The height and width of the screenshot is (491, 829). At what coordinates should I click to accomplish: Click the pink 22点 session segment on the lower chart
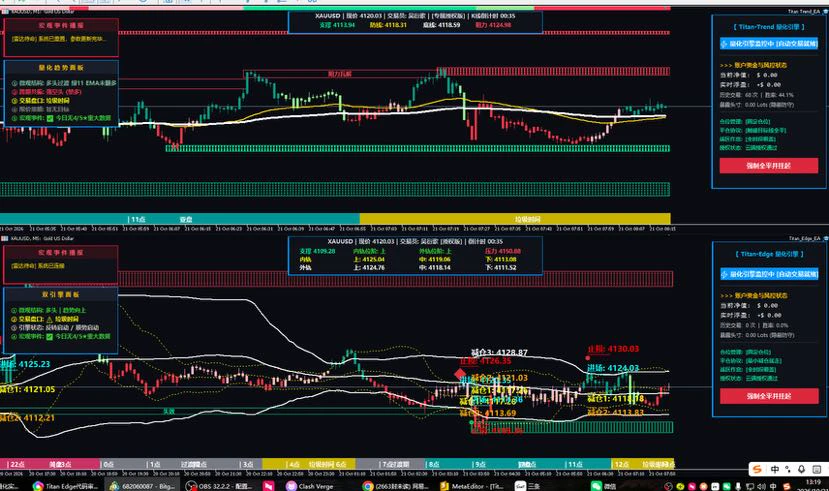pyautogui.click(x=50, y=464)
